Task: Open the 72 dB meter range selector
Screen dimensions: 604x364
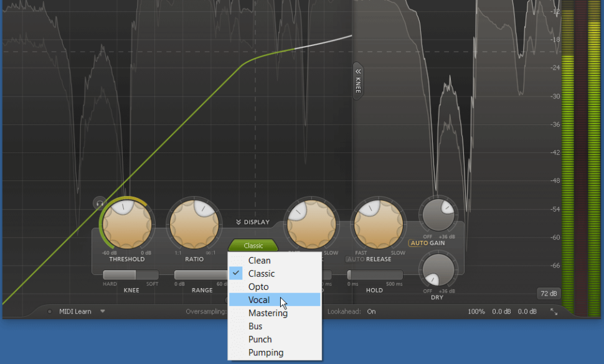Action: pos(549,294)
